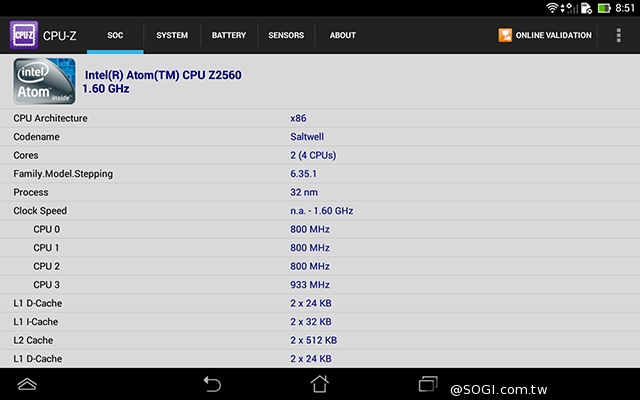Screen dimensions: 640x400
Task: Open the three-dot overflow menu
Action: [619, 35]
